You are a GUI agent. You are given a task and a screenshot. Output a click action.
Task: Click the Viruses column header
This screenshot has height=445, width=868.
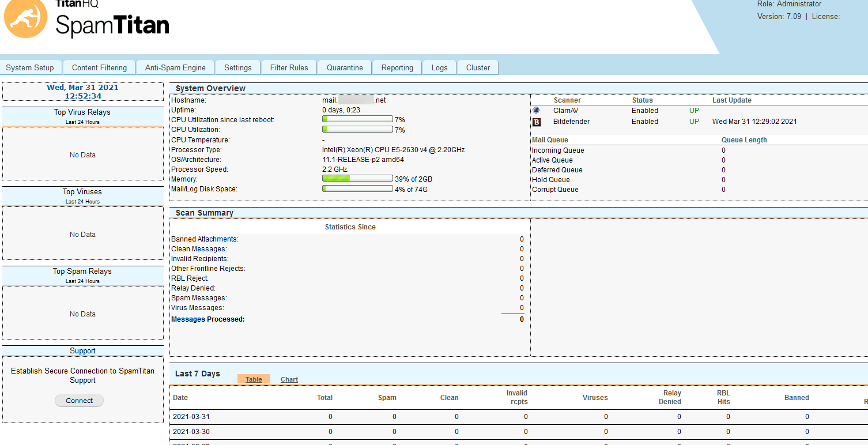click(x=595, y=398)
